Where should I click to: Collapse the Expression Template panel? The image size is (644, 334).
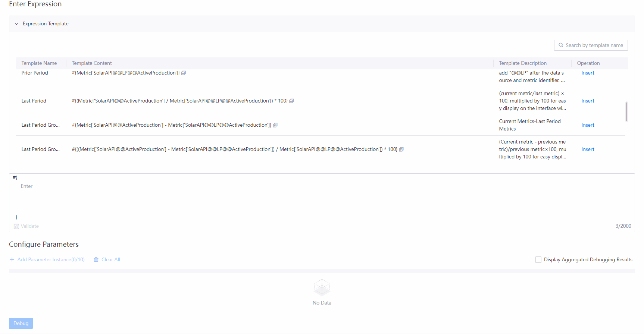pos(16,24)
